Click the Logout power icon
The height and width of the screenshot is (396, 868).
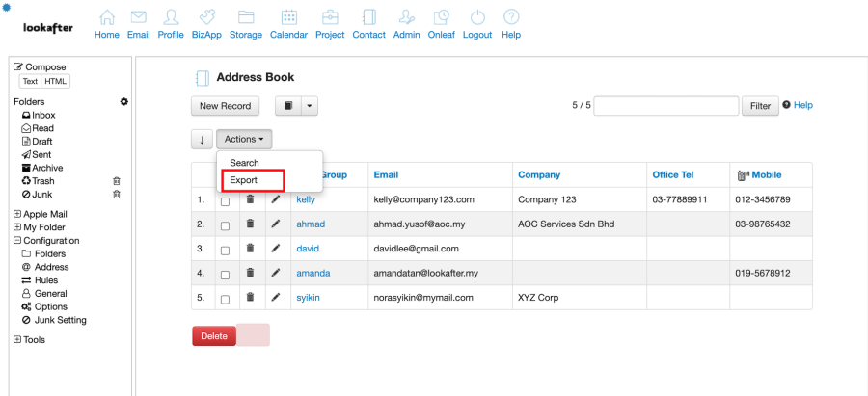click(x=476, y=17)
